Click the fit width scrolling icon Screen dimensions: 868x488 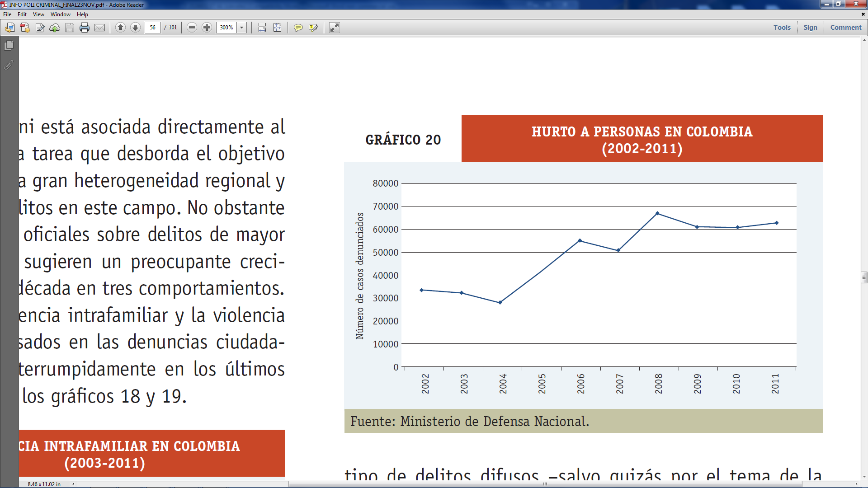click(x=262, y=28)
